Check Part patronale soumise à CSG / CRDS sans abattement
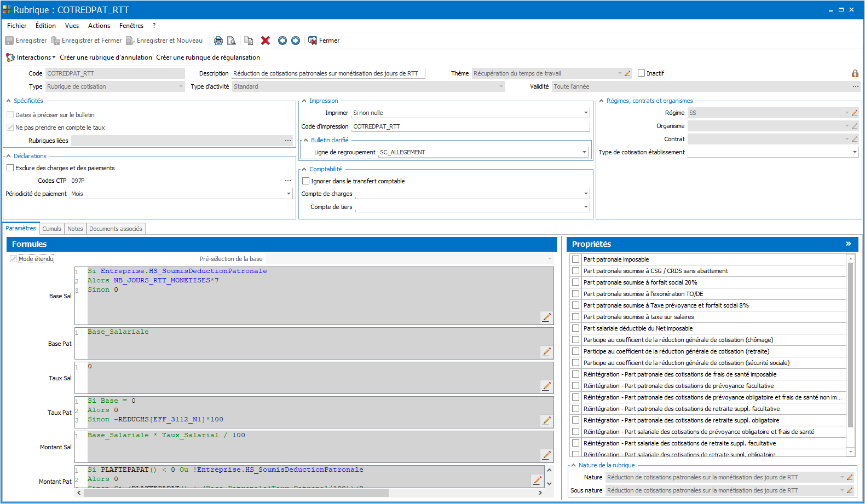The width and height of the screenshot is (865, 504). point(575,271)
